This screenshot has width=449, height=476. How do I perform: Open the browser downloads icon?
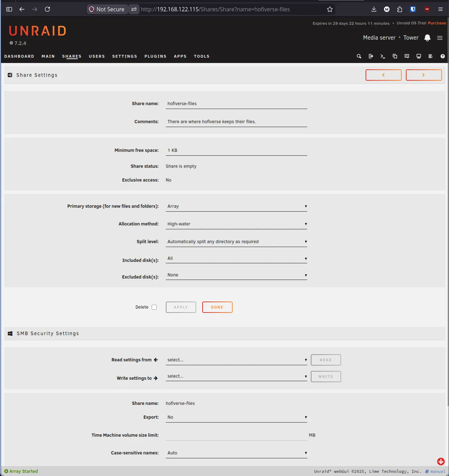tap(374, 9)
